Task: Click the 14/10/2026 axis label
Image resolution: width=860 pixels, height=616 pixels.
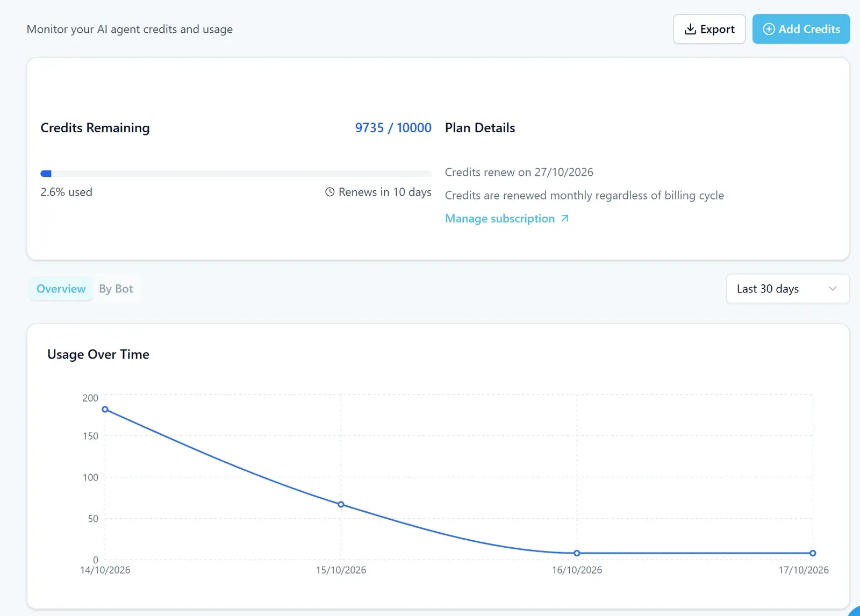Action: point(105,570)
